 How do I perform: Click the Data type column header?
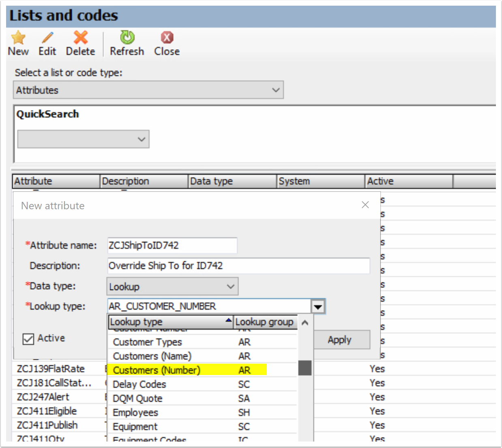point(232,181)
